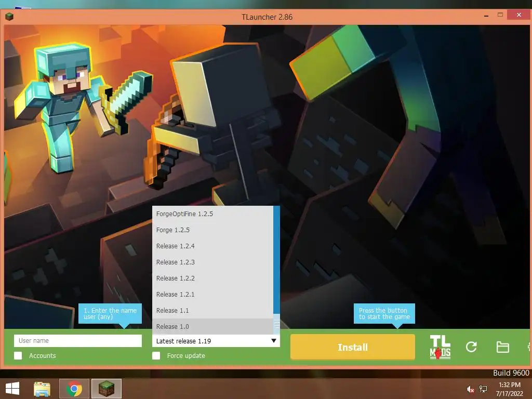Switch to Chrome in taskbar

[74, 389]
